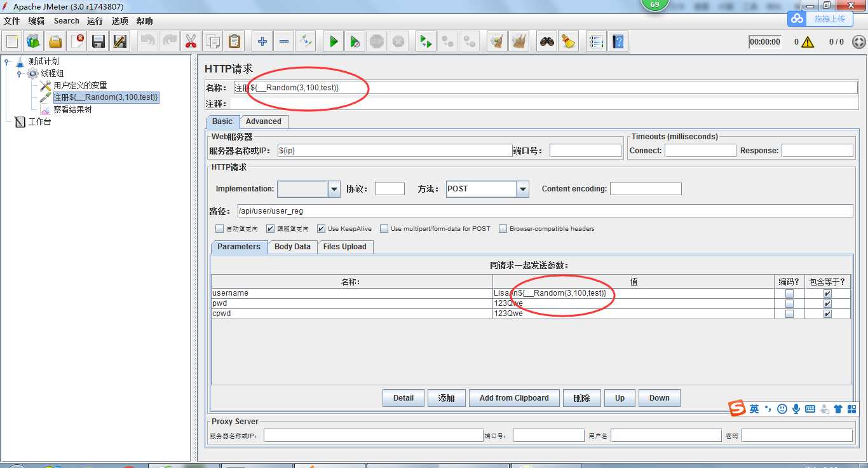Untick 包含等于? checkbox in username row
The height and width of the screenshot is (468, 868).
[x=827, y=294]
